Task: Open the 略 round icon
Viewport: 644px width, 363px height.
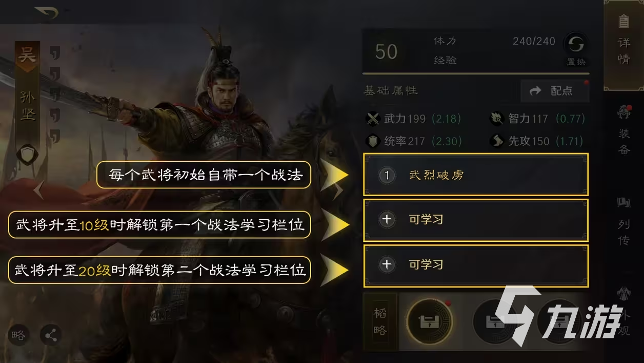Action: [18, 335]
